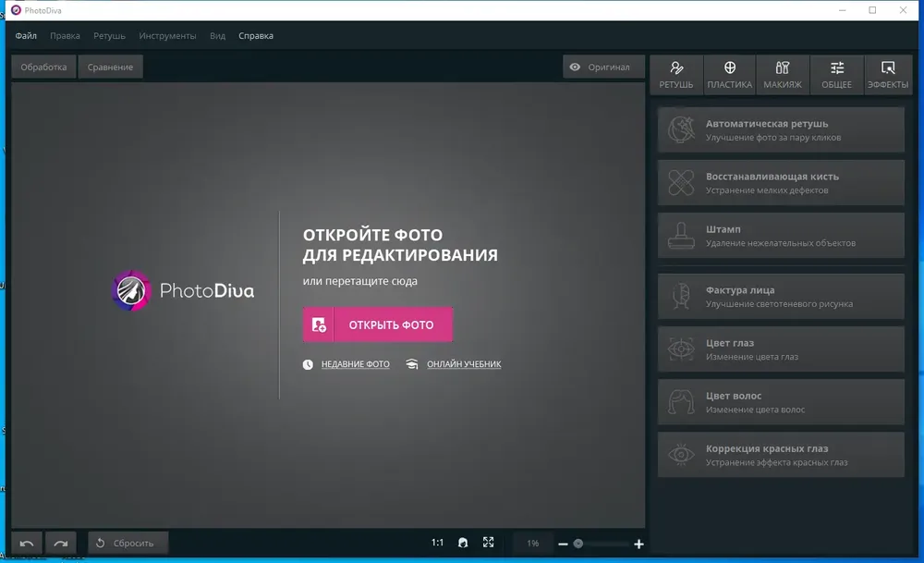This screenshot has width=924, height=563.
Task: Select Восстанавливающая кисть tool
Action: click(781, 183)
